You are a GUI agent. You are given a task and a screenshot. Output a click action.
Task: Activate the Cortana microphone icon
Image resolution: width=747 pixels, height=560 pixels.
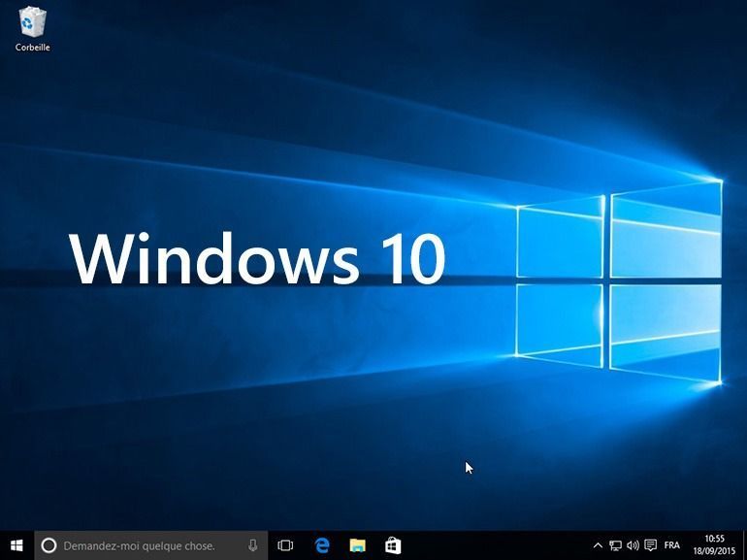[x=253, y=545]
